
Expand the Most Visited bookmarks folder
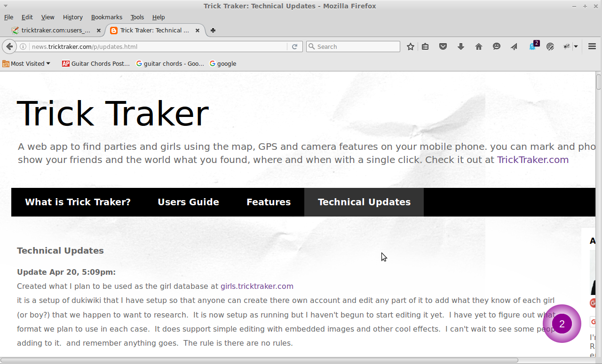click(x=26, y=63)
